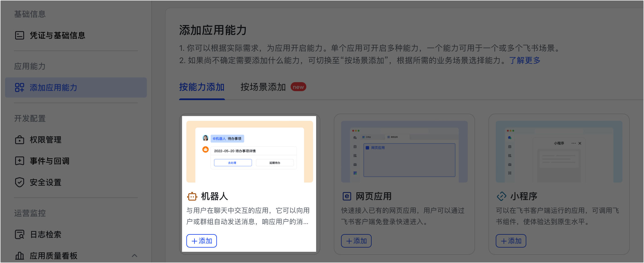Screen dimensions: 644x263
Task: Open 日志检索 using its search icon
Action: tap(19, 234)
